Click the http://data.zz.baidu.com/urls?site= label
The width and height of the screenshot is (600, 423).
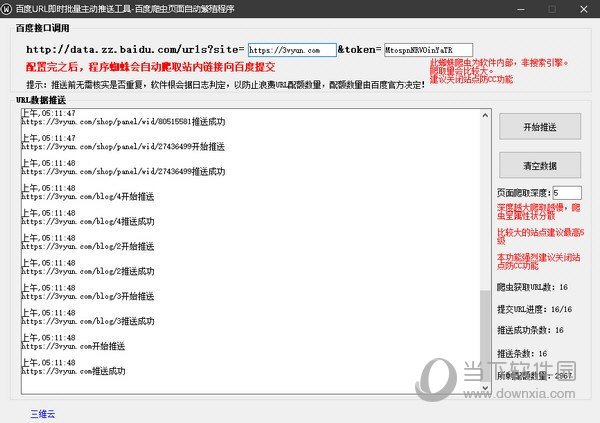[x=135, y=49]
